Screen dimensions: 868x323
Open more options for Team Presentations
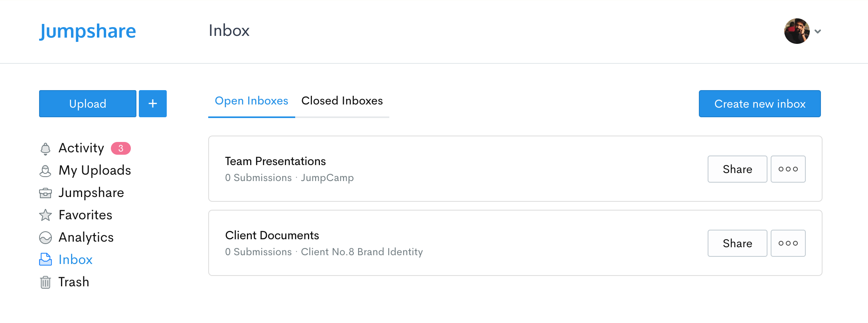coord(788,169)
